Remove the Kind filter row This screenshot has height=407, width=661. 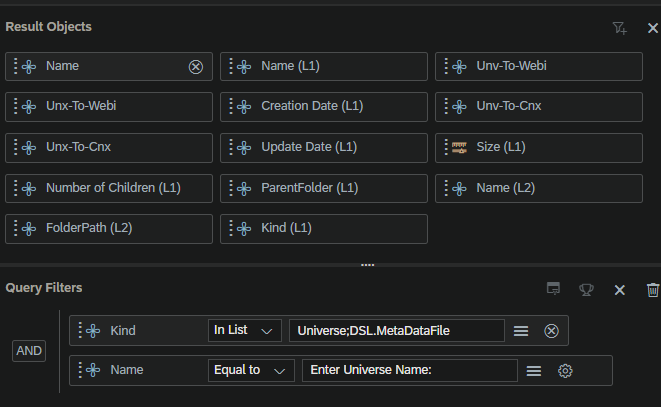[x=551, y=331]
